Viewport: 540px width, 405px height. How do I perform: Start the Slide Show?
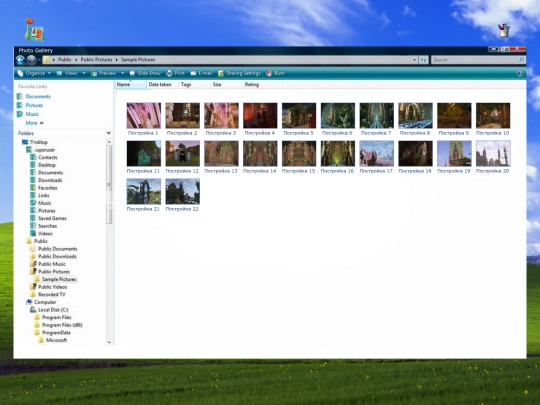(x=145, y=73)
